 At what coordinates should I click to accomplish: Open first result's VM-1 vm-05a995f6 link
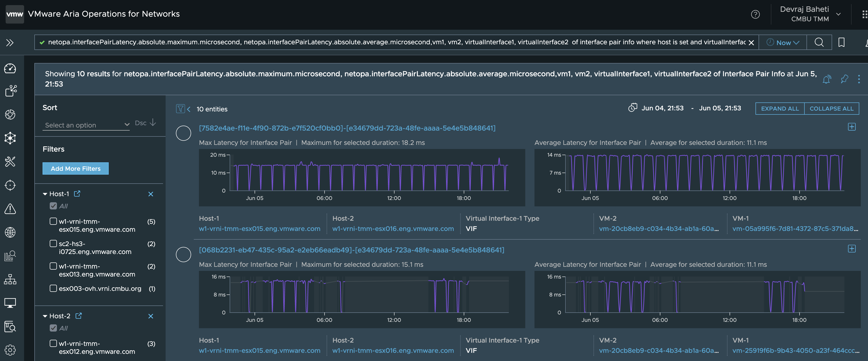(795, 229)
